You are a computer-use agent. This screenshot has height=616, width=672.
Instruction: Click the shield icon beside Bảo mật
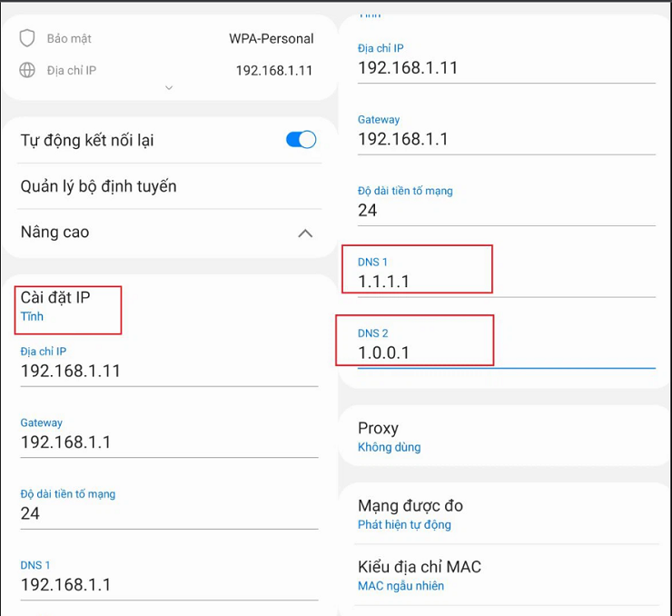[x=27, y=38]
